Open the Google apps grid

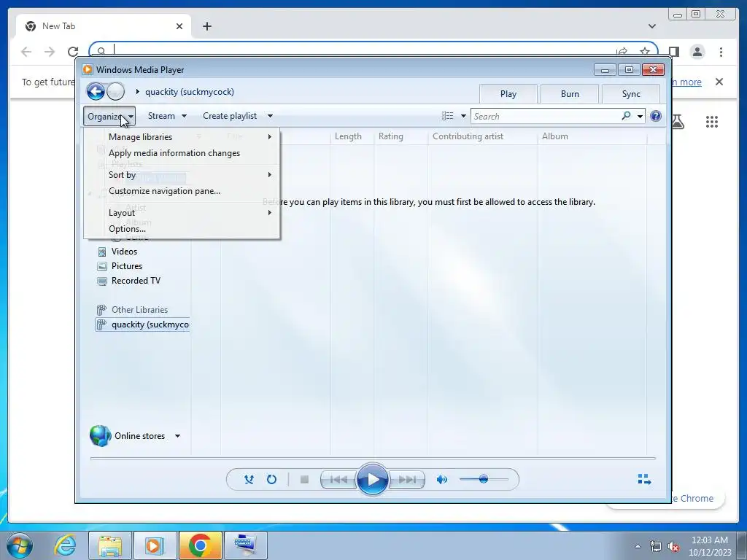click(712, 122)
